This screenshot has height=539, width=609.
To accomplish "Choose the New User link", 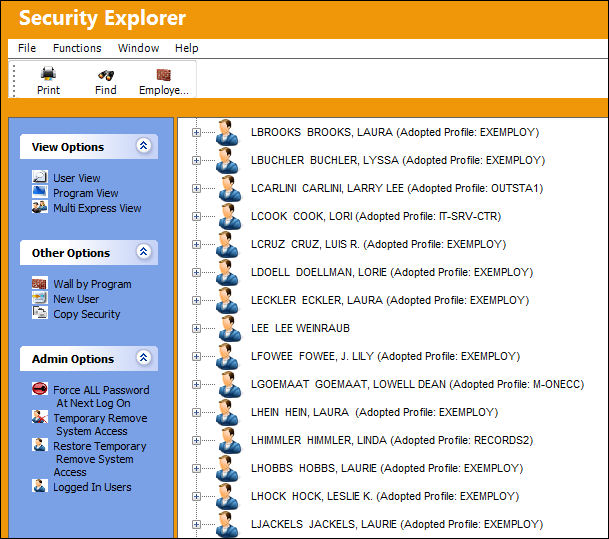I will [x=76, y=299].
